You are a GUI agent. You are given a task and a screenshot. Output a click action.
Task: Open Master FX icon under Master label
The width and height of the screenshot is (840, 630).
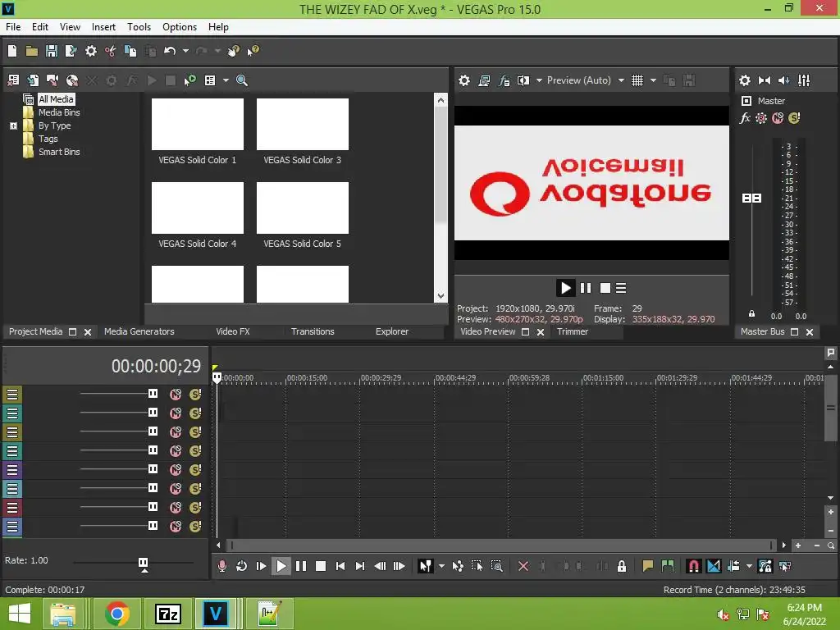pos(745,118)
